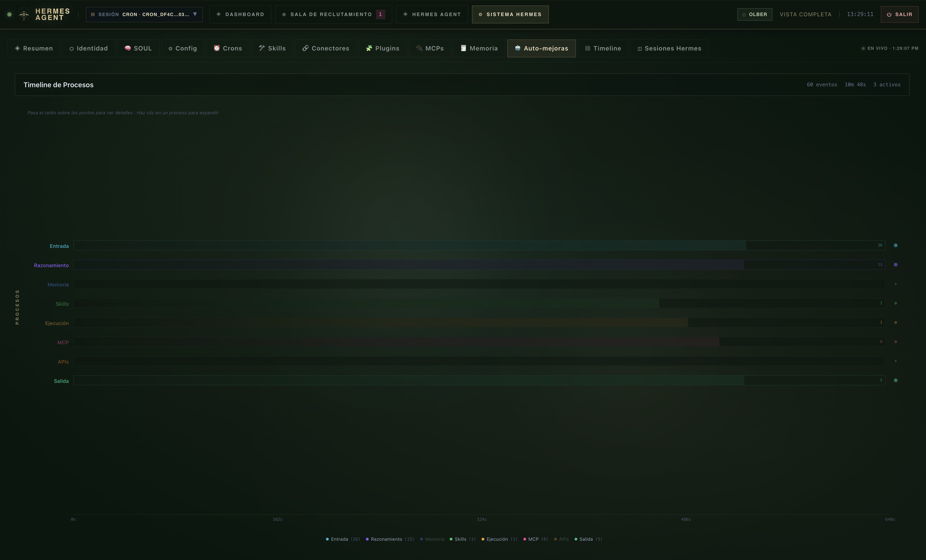Click the Config gear icon
This screenshot has width=926, height=560.
(x=170, y=48)
